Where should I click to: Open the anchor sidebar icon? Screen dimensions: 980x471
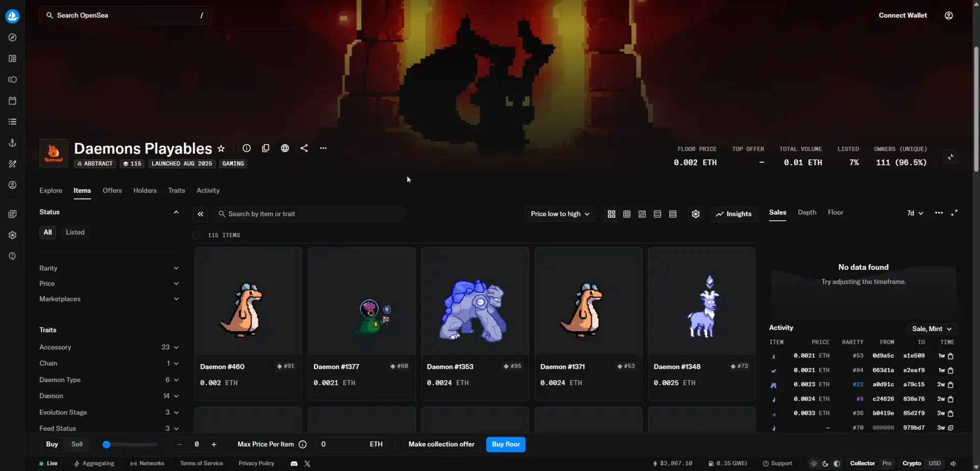coord(12,143)
